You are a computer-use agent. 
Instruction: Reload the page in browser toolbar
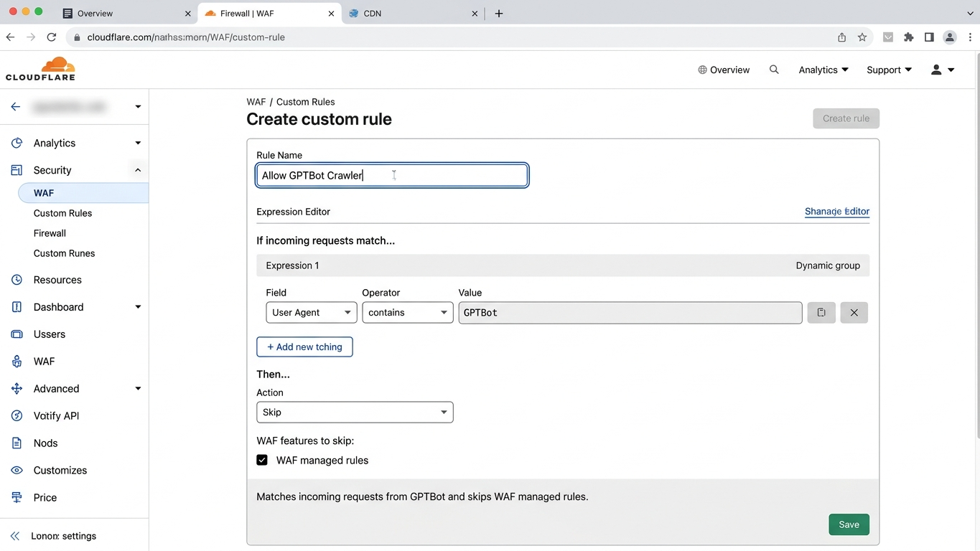coord(52,37)
